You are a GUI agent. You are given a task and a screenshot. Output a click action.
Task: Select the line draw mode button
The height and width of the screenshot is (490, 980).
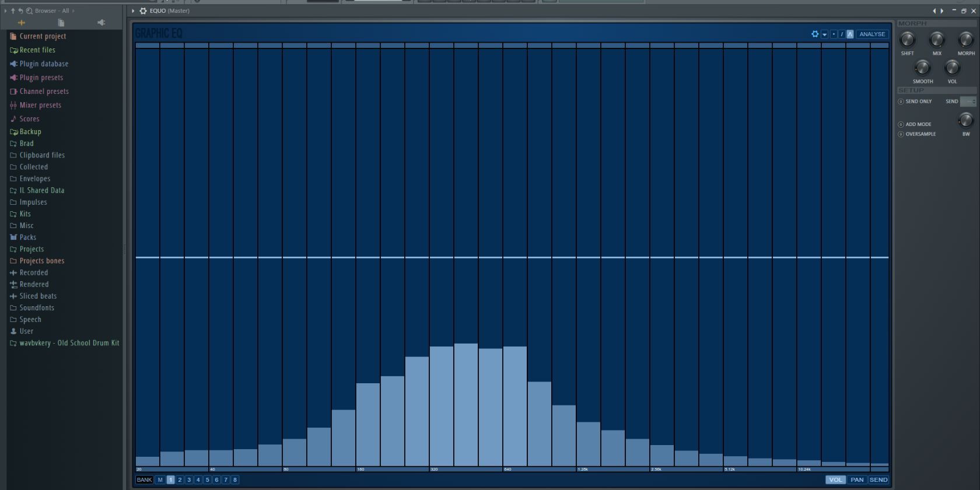coord(842,34)
